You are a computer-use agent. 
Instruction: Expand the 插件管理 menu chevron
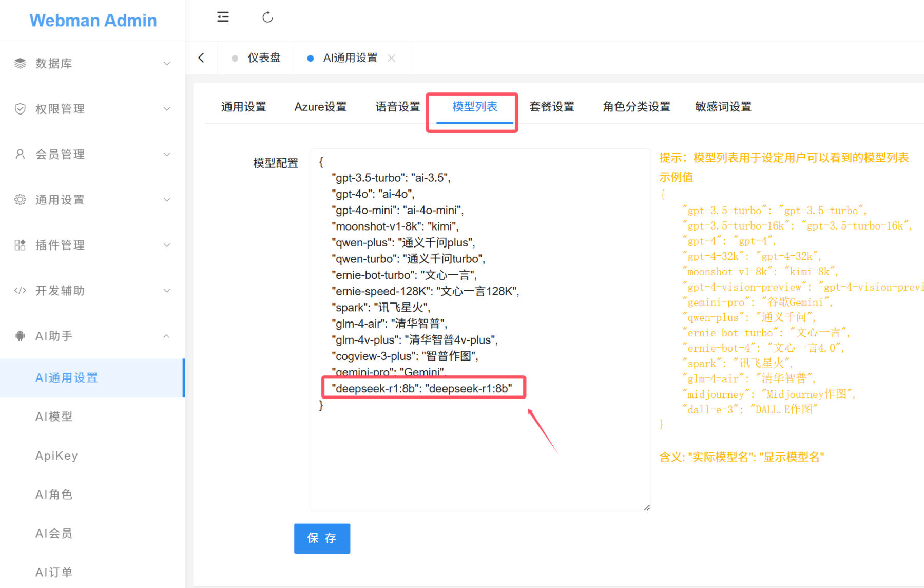click(x=167, y=245)
